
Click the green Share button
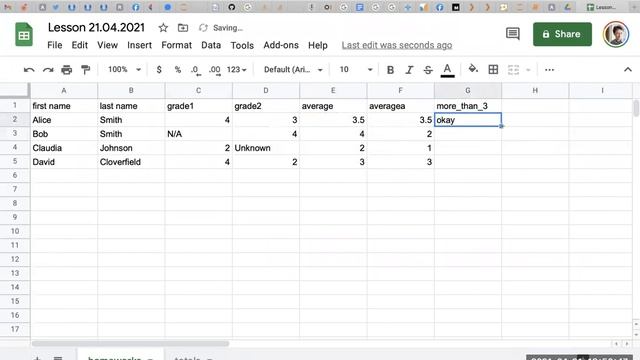[562, 34]
